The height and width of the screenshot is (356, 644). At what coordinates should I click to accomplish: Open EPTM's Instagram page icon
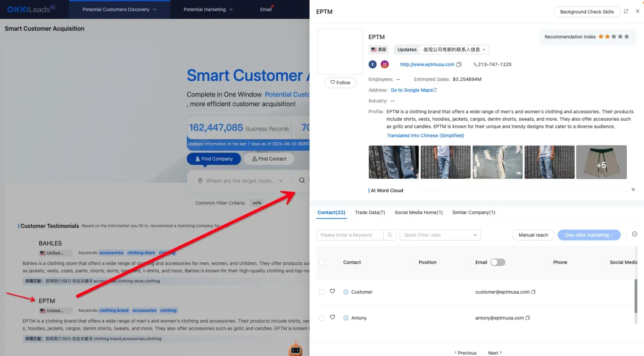click(x=385, y=64)
